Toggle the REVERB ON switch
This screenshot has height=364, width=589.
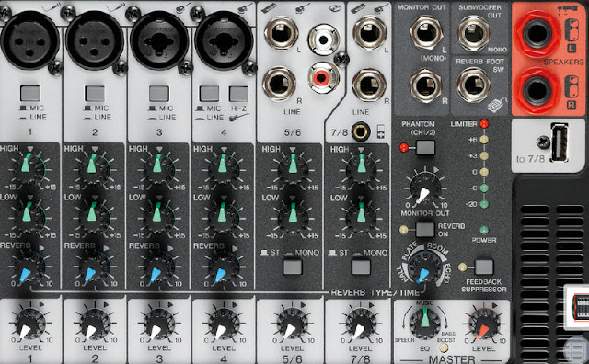click(425, 229)
